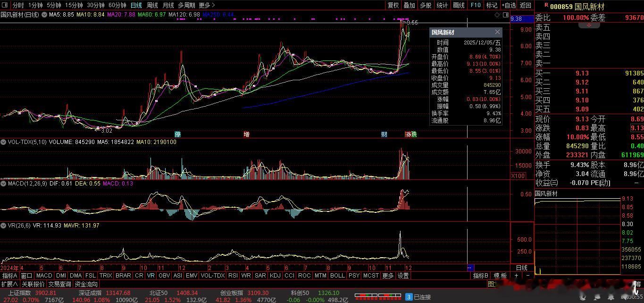Close the 国风新材 data popup

pos(497,32)
